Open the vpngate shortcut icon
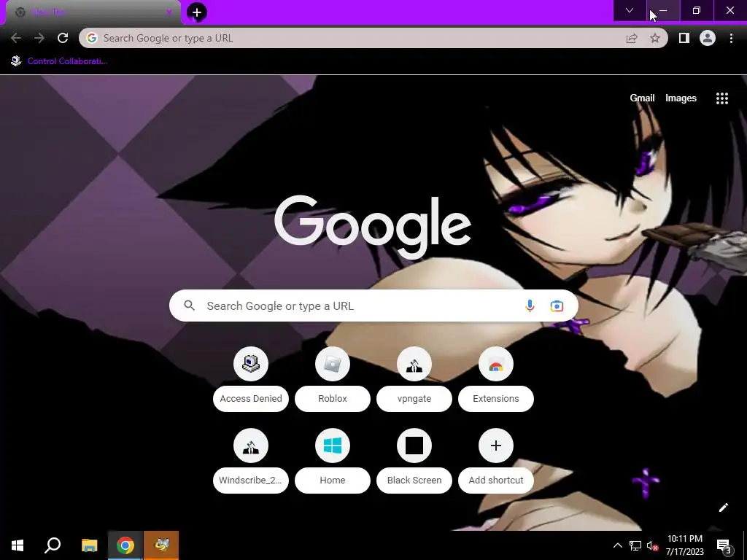747x560 pixels. [x=414, y=364]
